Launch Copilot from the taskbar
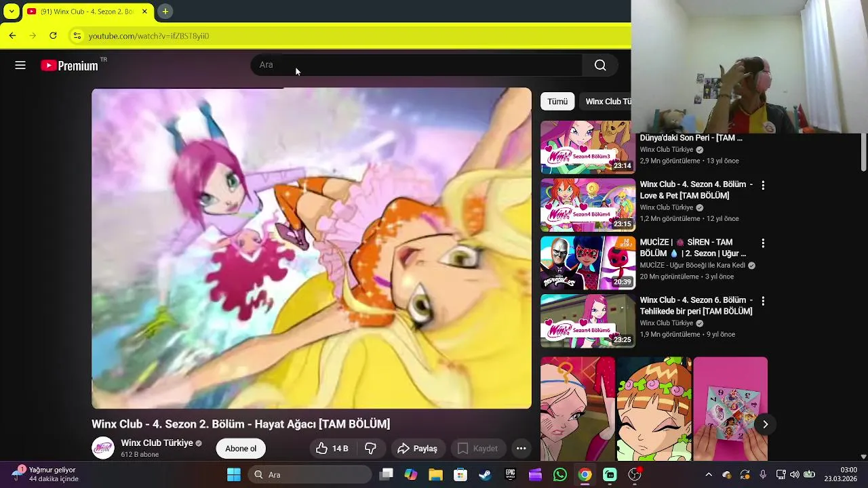The image size is (868, 488). pyautogui.click(x=411, y=474)
